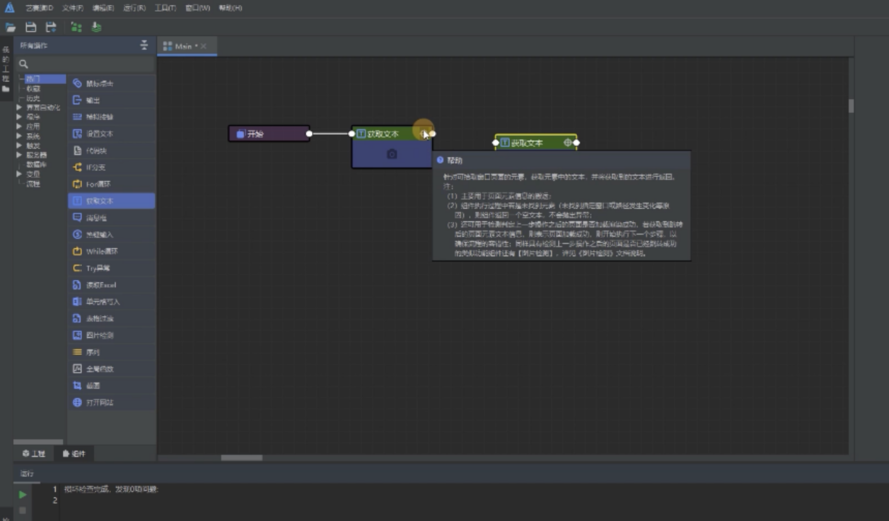Select the Try exception operation icon

[77, 268]
